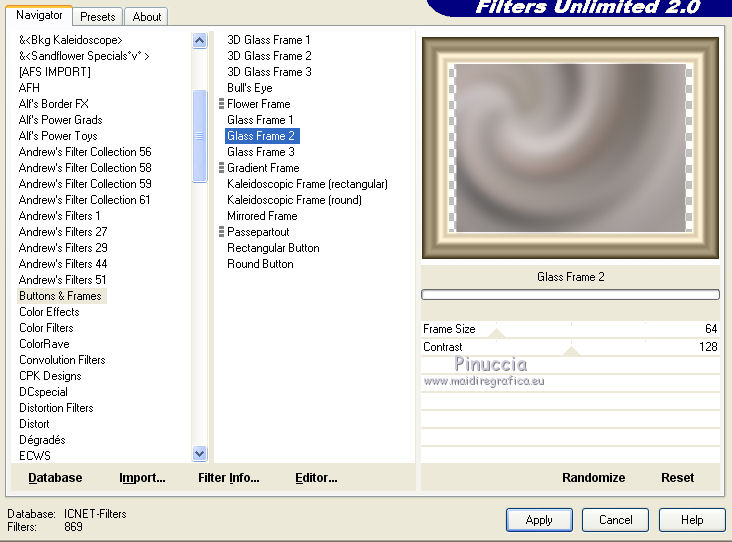Select the AFH filter category

click(29, 88)
